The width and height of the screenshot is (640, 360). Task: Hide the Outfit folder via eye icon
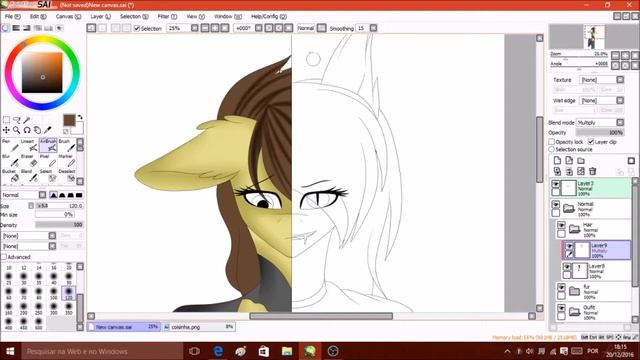[561, 308]
